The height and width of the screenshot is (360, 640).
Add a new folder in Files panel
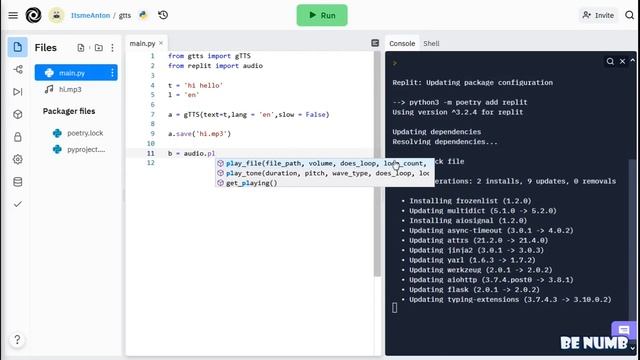click(x=99, y=48)
